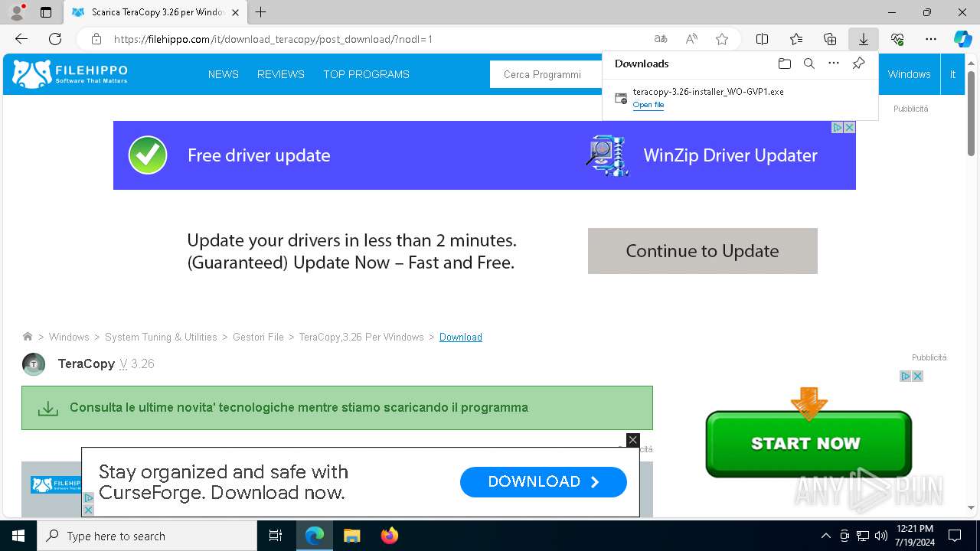
Task: Click the browser address bar URL
Action: pyautogui.click(x=273, y=39)
